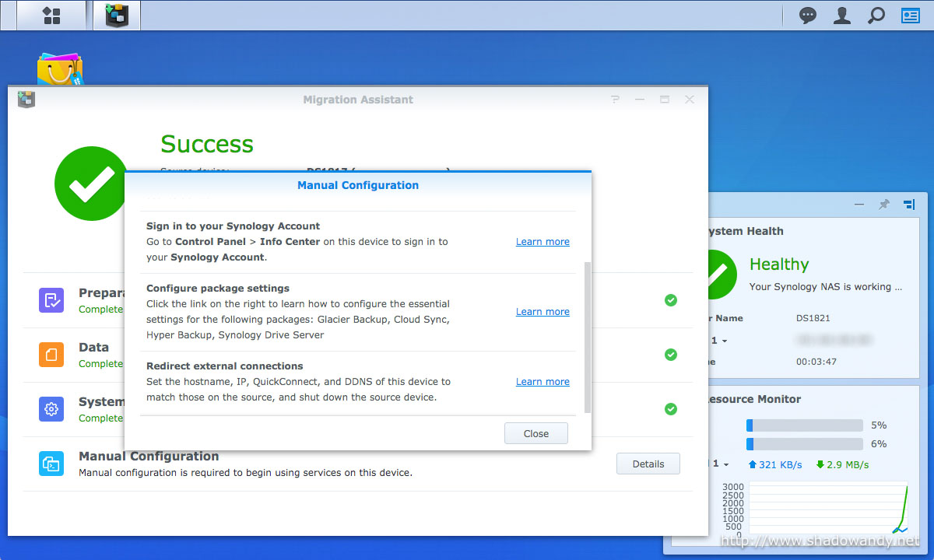Click the help question mark in Migration Assistant

click(x=615, y=100)
